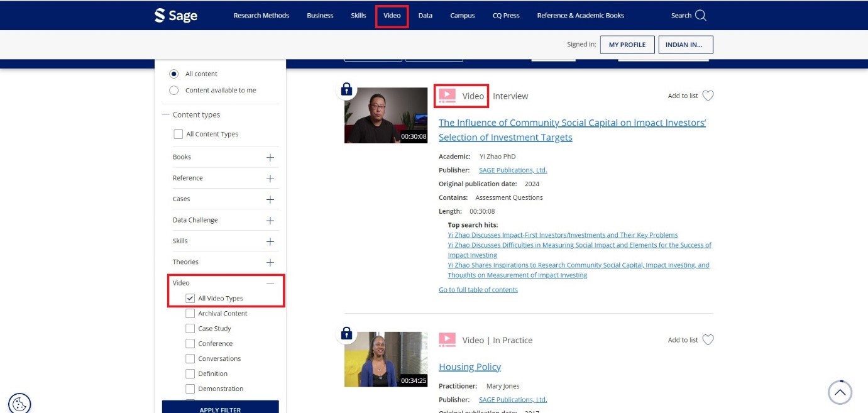The width and height of the screenshot is (868, 413).
Task: Uncheck the All Video Types checkbox
Action: [x=190, y=299]
